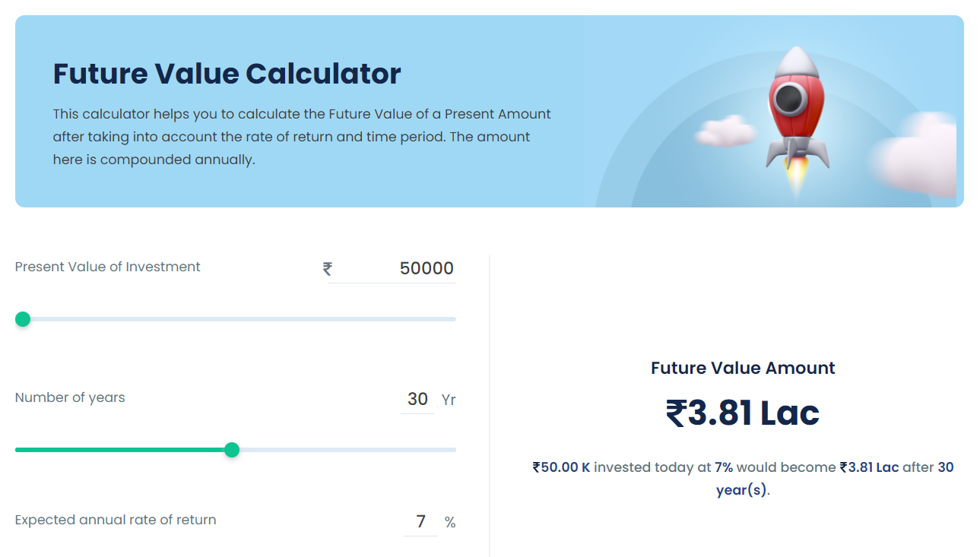980x557 pixels.
Task: Click the Present Value slider track midpoint
Action: (x=236, y=319)
